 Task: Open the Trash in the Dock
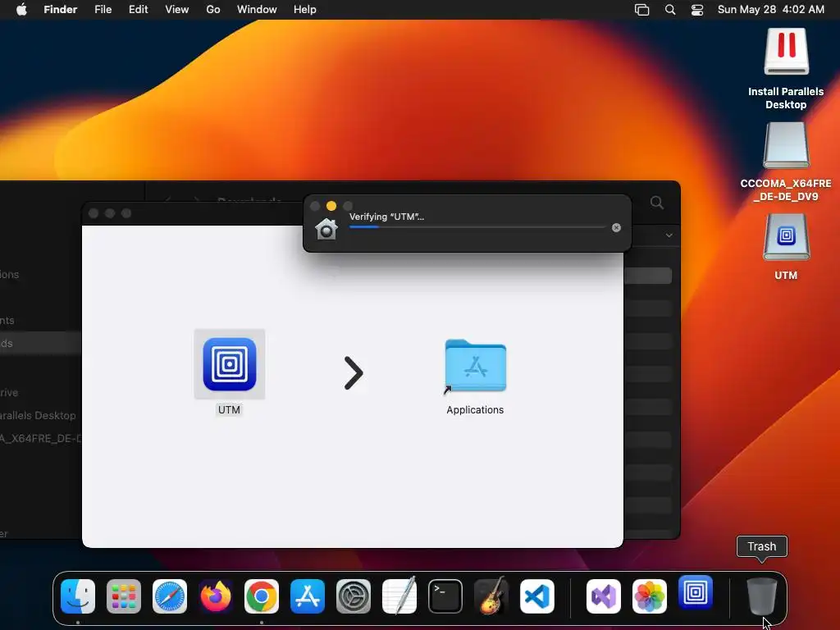click(762, 596)
